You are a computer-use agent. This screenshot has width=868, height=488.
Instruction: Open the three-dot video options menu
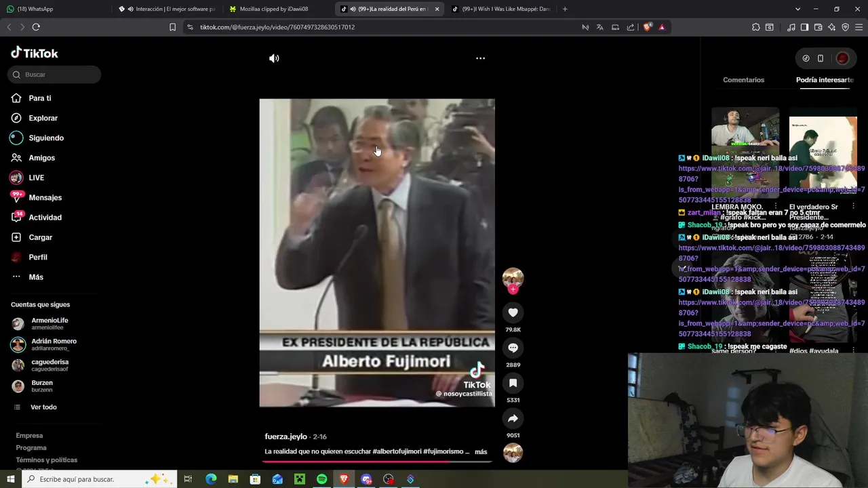(x=480, y=58)
